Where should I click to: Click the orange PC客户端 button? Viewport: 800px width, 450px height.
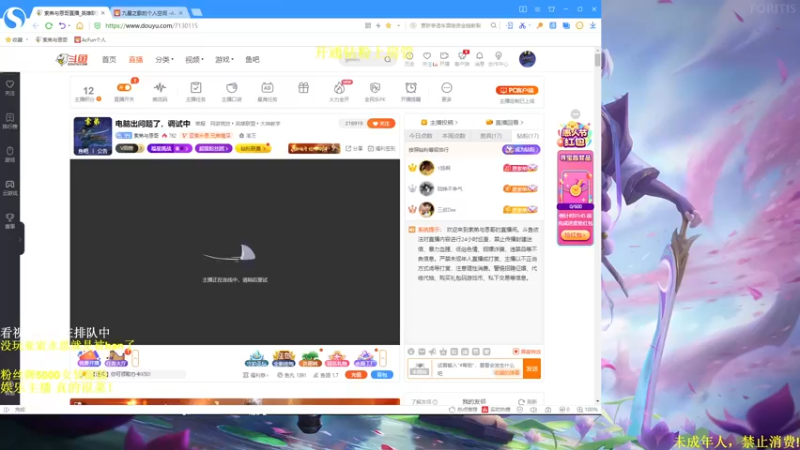(517, 90)
